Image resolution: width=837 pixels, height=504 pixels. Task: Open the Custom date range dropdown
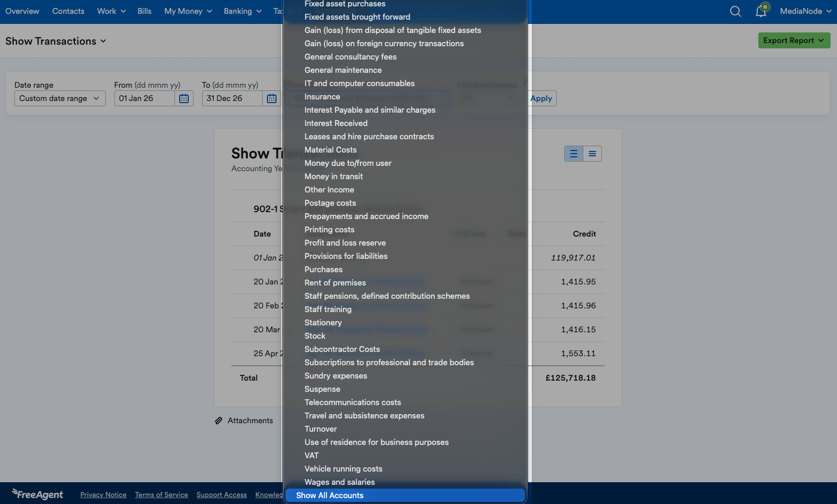click(x=60, y=98)
